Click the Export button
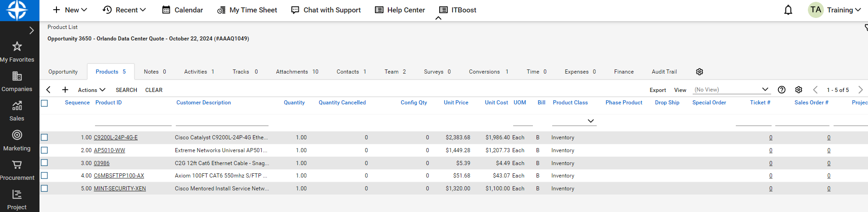Screen dimensions: 868x212 (x=657, y=90)
